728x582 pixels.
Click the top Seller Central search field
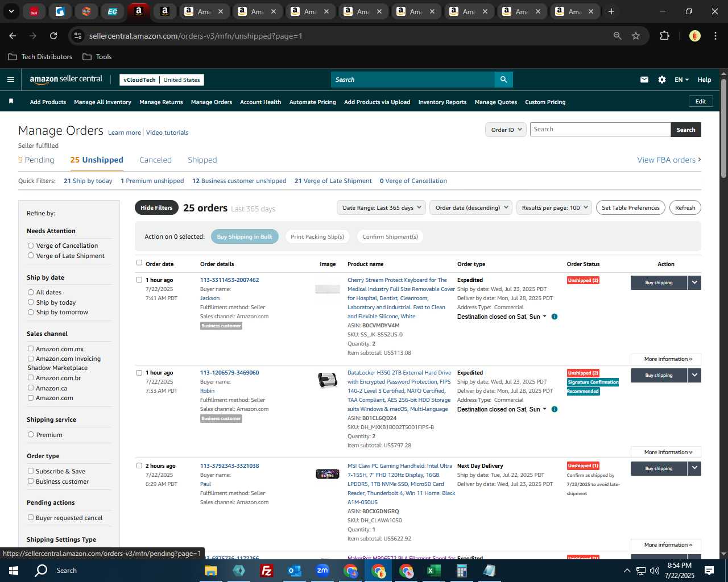(412, 80)
